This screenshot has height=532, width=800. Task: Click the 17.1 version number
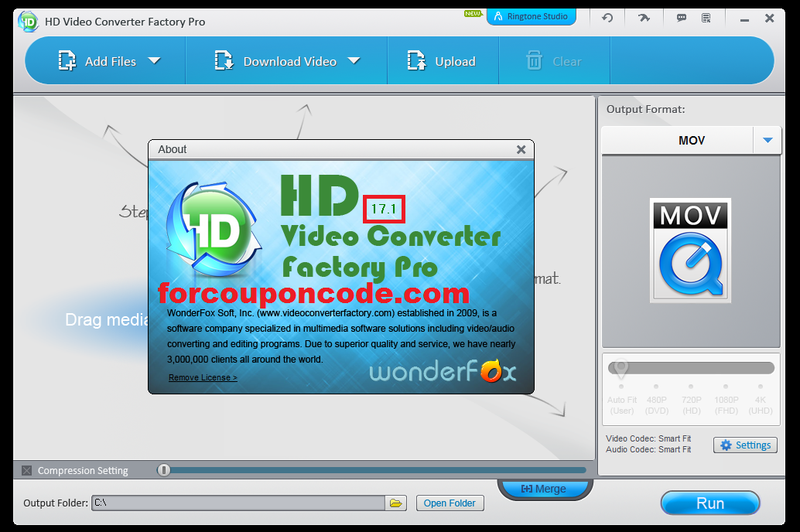click(x=384, y=209)
